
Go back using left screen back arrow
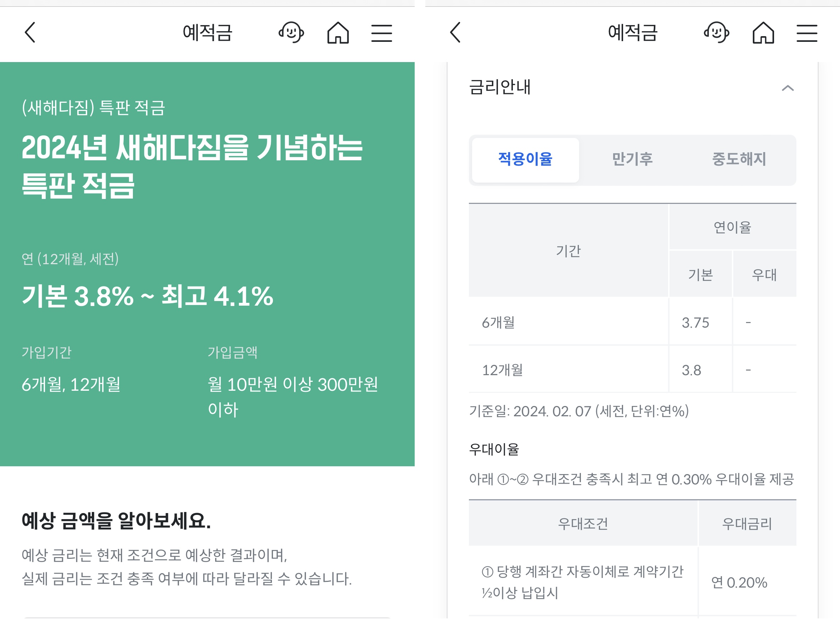coord(30,32)
